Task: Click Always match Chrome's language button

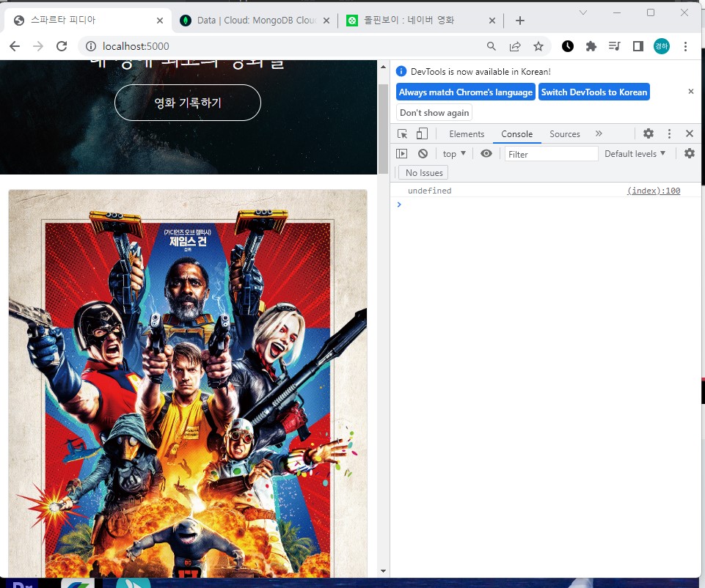Action: pyautogui.click(x=465, y=92)
